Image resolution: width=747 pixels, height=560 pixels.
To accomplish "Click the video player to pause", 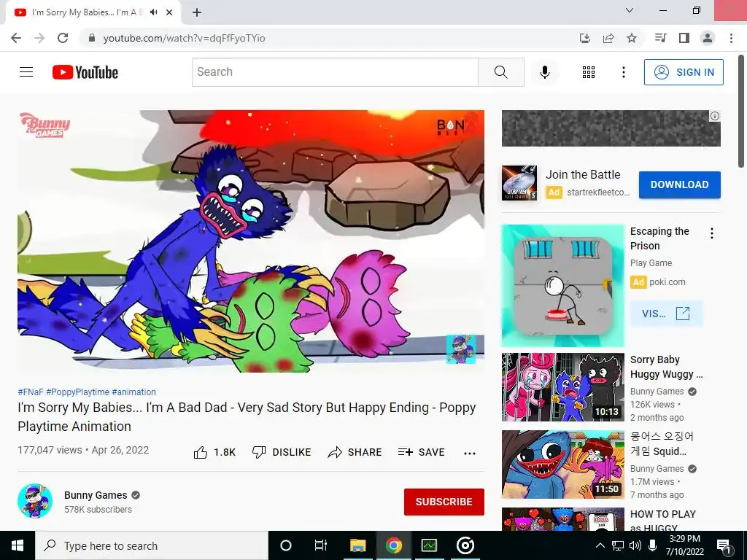I will tap(251, 241).
